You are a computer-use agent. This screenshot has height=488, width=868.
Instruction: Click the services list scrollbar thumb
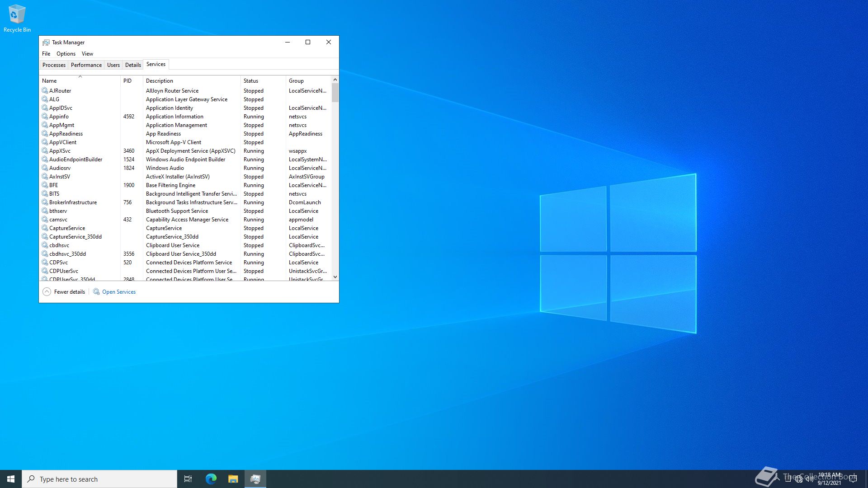[x=335, y=93]
